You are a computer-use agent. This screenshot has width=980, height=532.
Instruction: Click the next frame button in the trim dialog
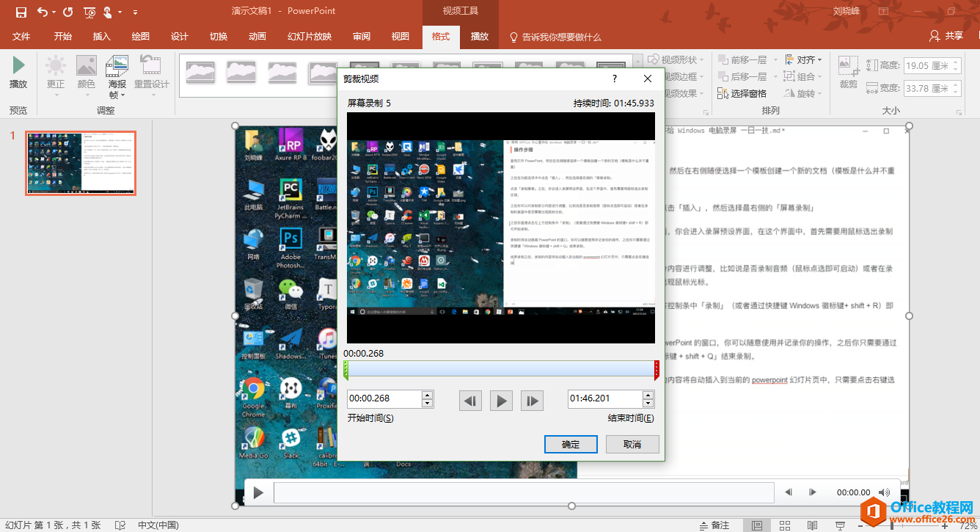coord(532,401)
